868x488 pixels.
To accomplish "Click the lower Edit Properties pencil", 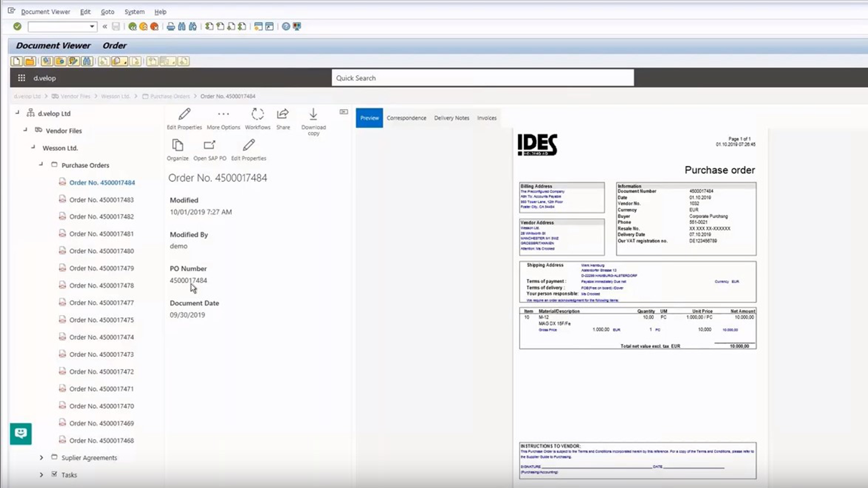I will click(x=249, y=145).
